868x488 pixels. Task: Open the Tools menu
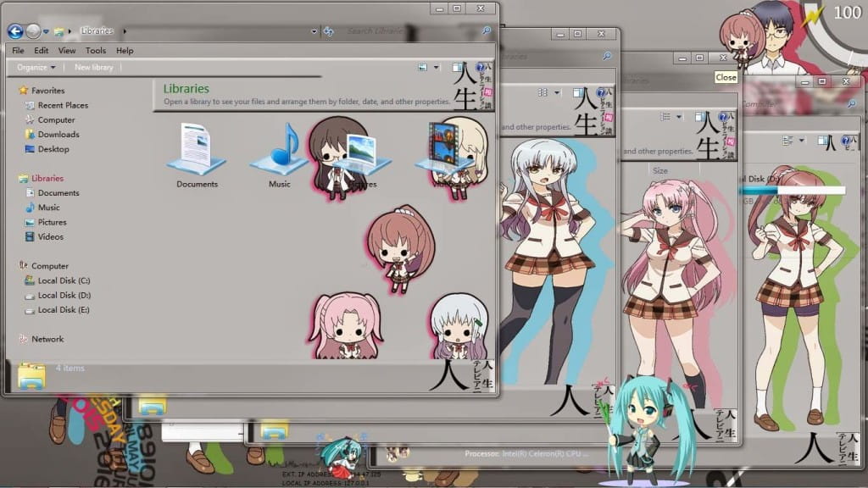(96, 50)
